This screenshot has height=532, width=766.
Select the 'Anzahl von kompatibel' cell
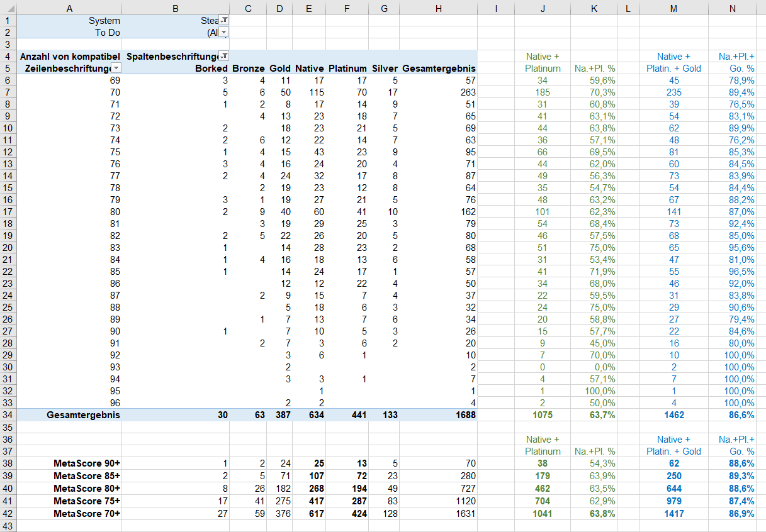coord(69,57)
